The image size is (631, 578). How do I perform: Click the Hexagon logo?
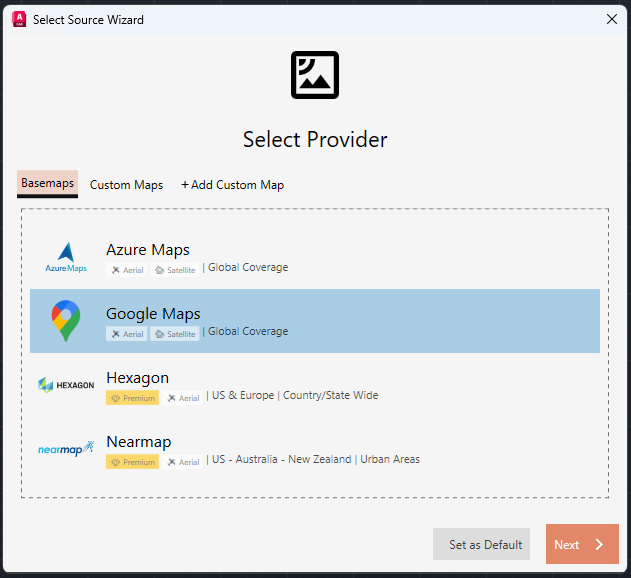coord(66,385)
